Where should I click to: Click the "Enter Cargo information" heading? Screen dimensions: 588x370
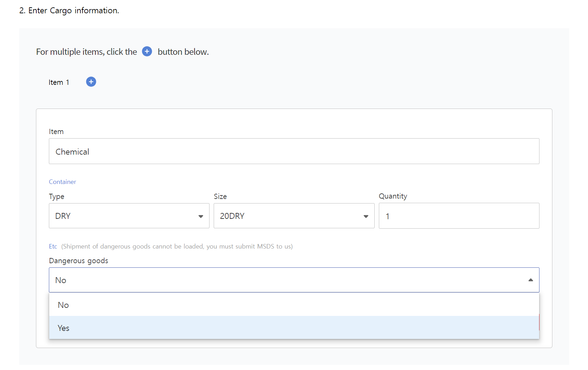pos(69,10)
